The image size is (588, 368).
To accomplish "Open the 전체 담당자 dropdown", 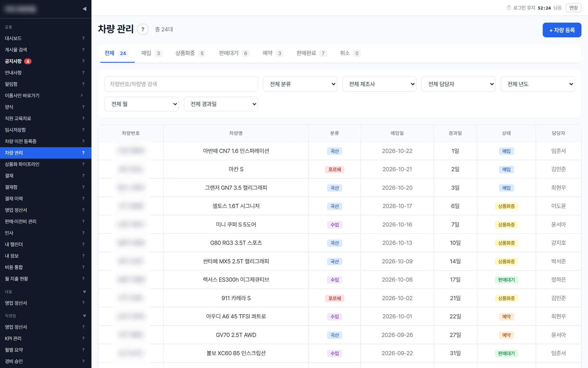I will click(458, 84).
